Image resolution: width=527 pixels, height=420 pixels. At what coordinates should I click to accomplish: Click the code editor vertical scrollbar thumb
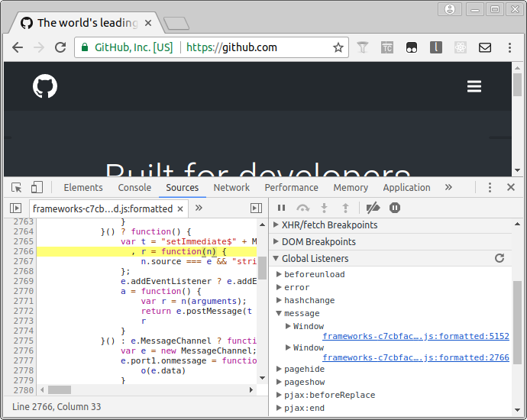point(263,267)
